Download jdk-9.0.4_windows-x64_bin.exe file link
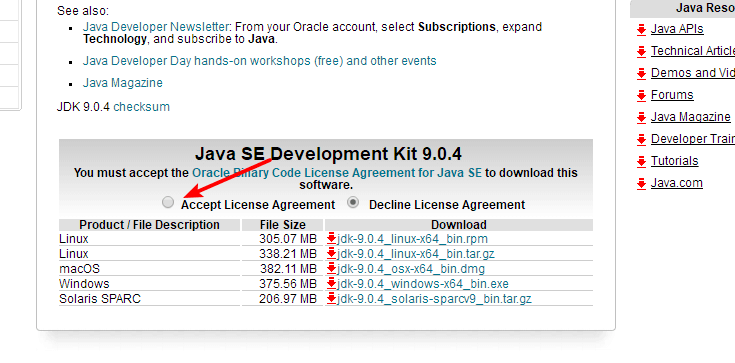This screenshot has height=363, width=735. tap(423, 284)
